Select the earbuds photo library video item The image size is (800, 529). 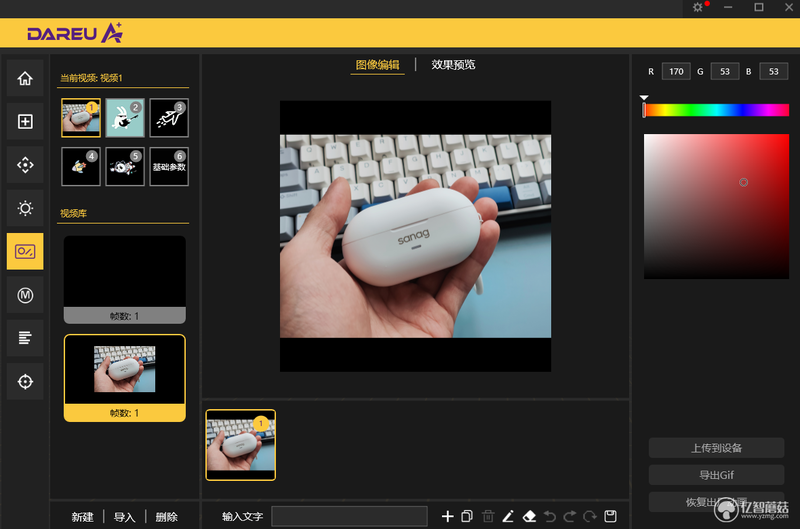(x=124, y=378)
